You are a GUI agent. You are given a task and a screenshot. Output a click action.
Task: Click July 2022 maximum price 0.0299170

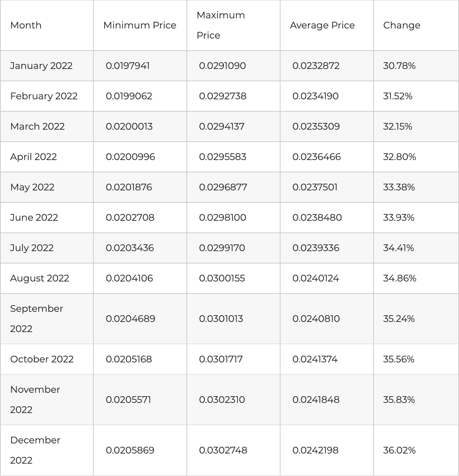[x=222, y=248]
